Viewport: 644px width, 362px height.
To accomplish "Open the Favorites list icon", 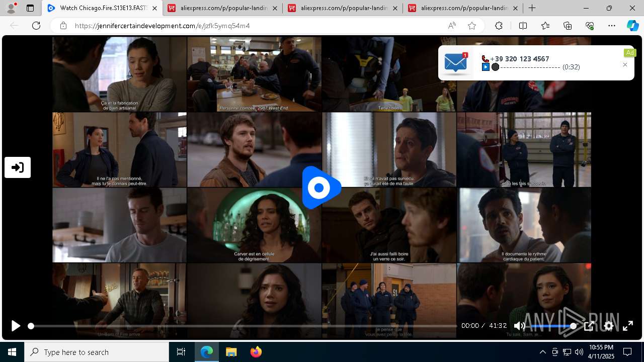I will [x=545, y=26].
